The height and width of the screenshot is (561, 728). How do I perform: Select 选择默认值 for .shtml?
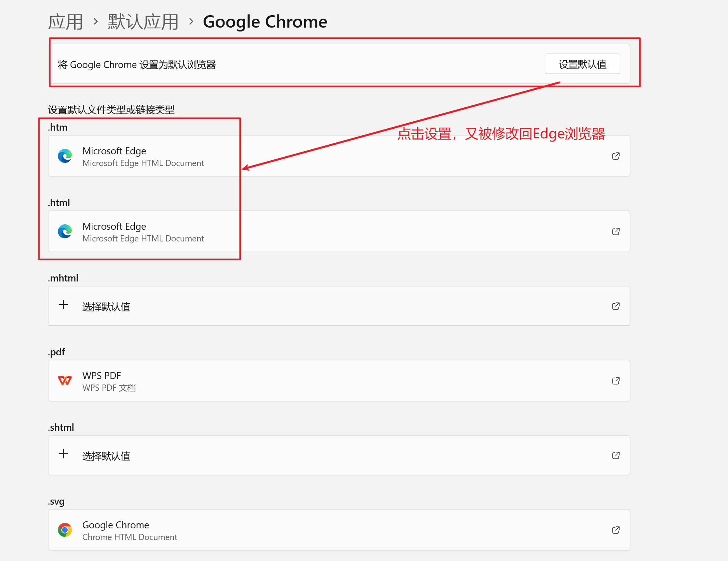(339, 455)
